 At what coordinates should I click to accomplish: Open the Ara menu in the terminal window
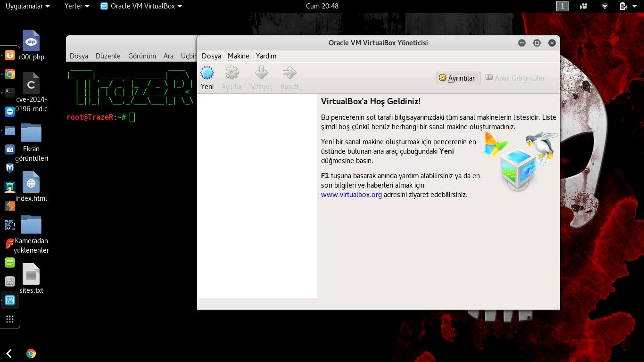168,56
